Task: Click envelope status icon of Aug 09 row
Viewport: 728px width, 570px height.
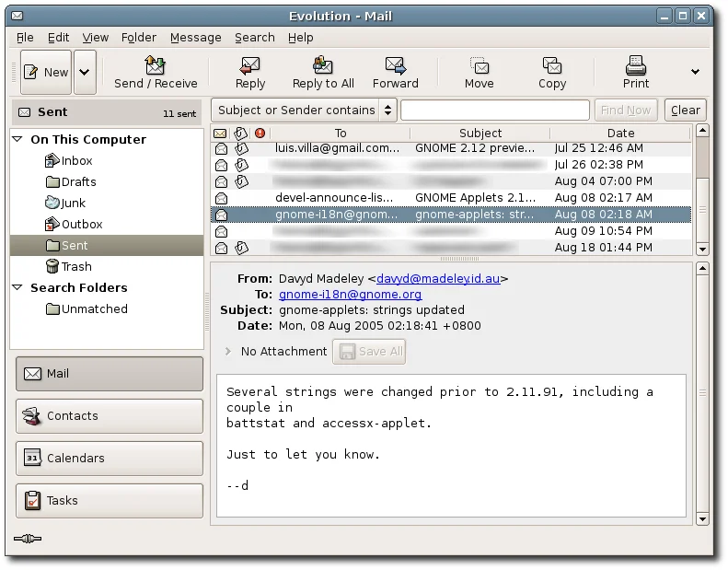Action: [222, 231]
